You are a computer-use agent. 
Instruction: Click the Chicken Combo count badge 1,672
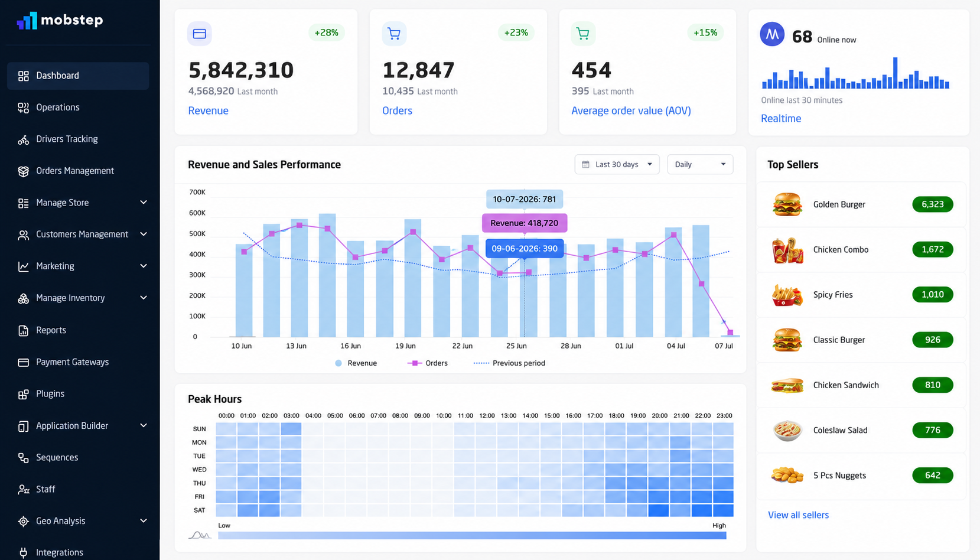932,249
